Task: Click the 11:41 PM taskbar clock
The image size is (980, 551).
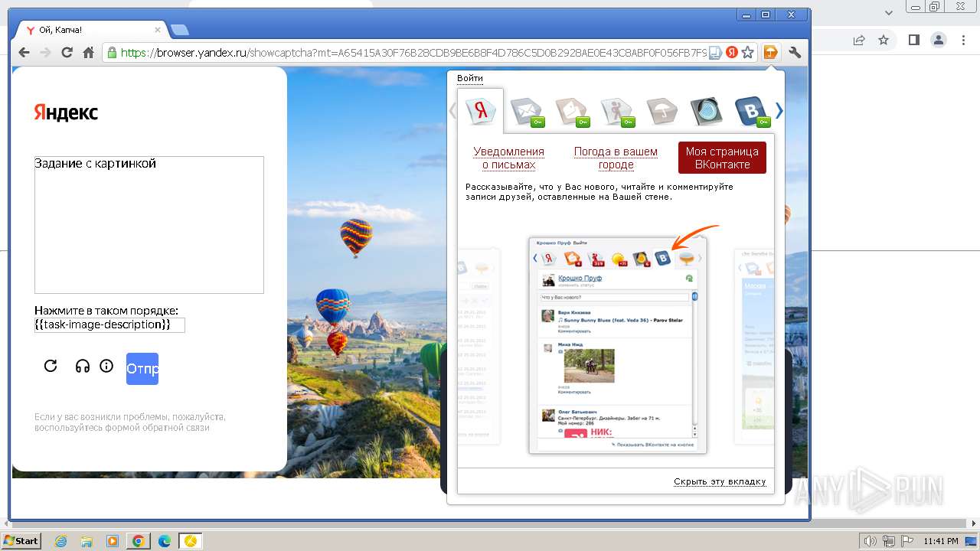Action: click(x=941, y=541)
